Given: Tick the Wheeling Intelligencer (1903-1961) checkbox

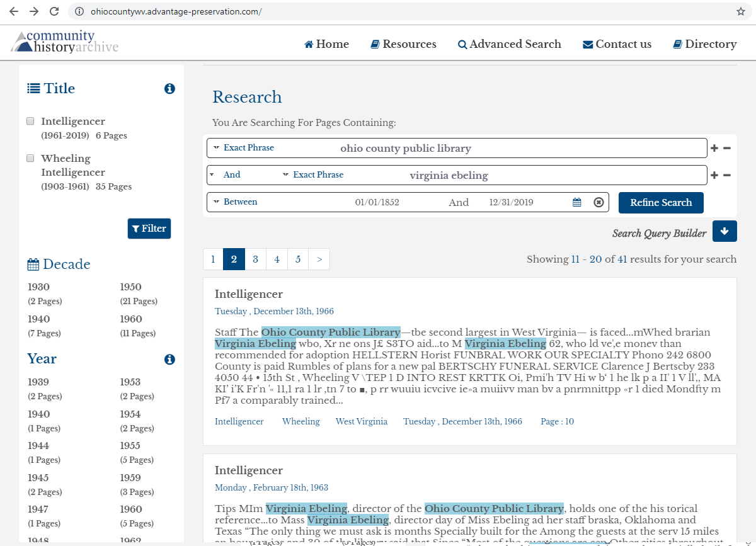Looking at the screenshot, I should point(30,158).
